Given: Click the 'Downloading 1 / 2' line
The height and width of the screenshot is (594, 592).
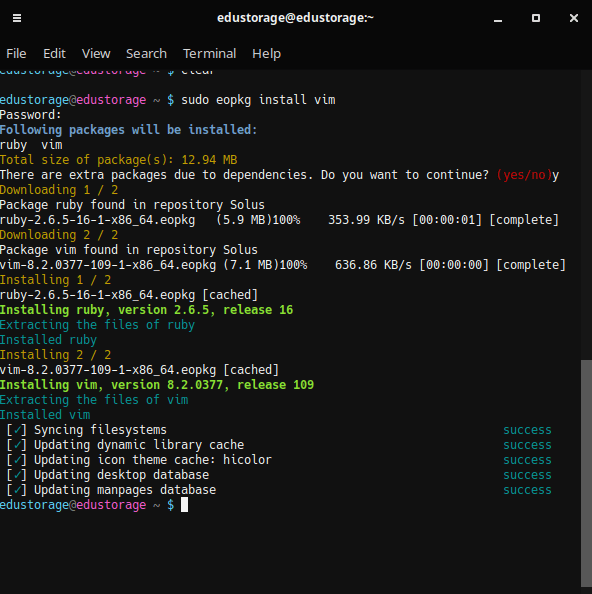Looking at the screenshot, I should point(59,190).
